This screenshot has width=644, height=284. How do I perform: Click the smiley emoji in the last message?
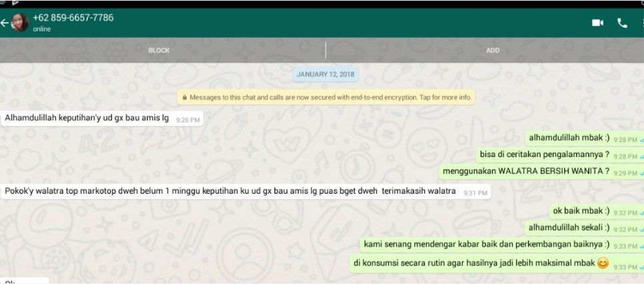603,263
